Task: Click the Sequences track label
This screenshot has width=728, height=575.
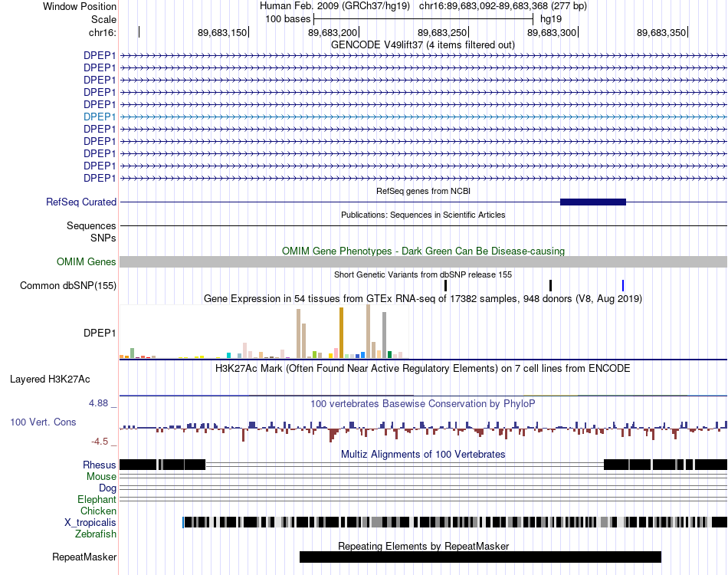Action: 91,225
